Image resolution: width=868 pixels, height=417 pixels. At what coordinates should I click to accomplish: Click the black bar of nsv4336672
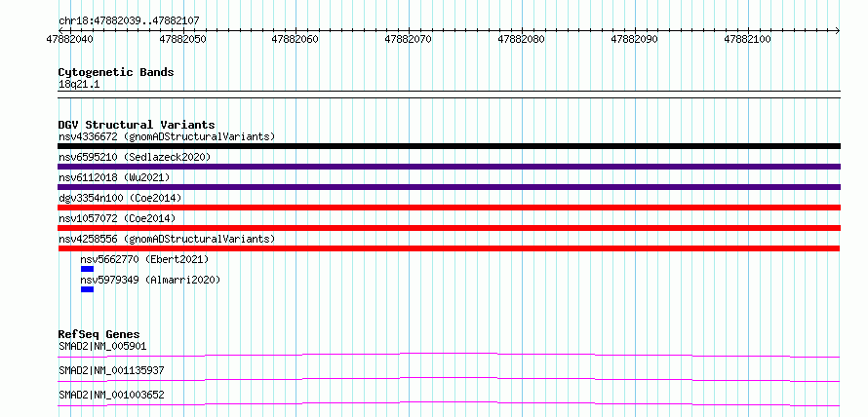point(449,146)
